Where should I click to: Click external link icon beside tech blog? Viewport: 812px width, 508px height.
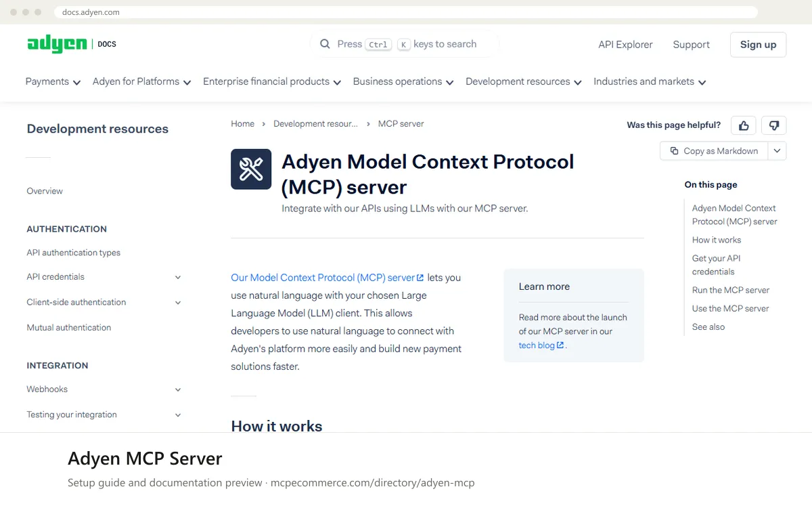coord(560,345)
